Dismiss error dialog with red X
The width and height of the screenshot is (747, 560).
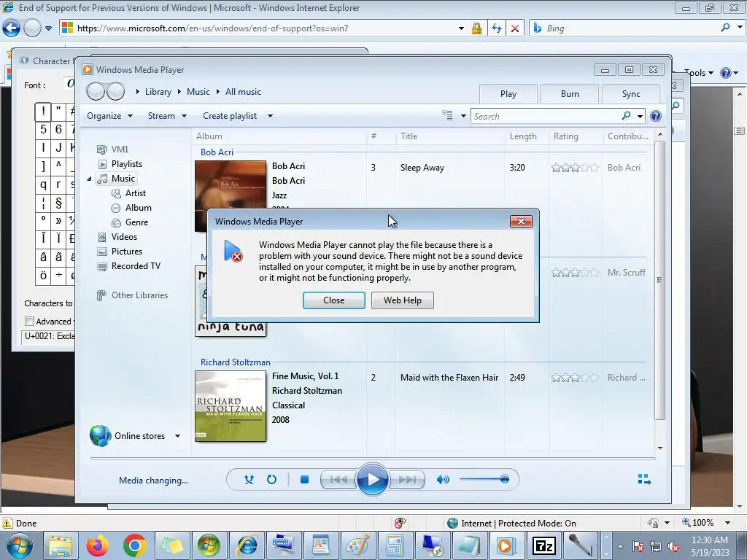[521, 221]
